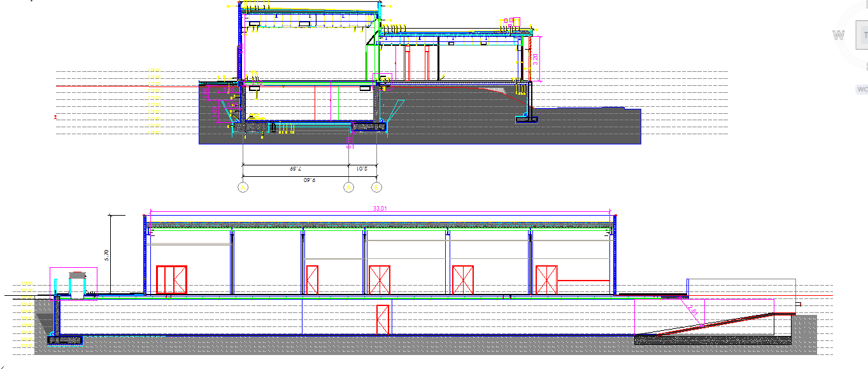Select grid bubble B below the section
The image size is (868, 369).
(x=376, y=187)
